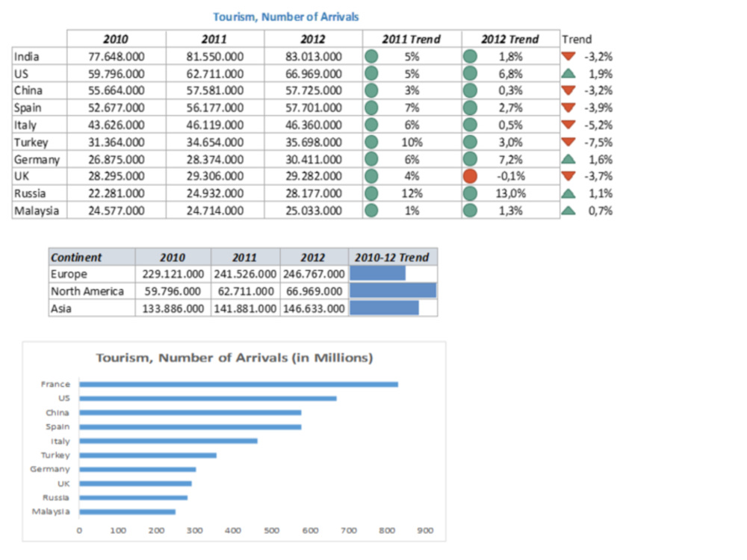Select US green circle in 2011 Trend column
The image size is (747, 560).
[x=371, y=74]
